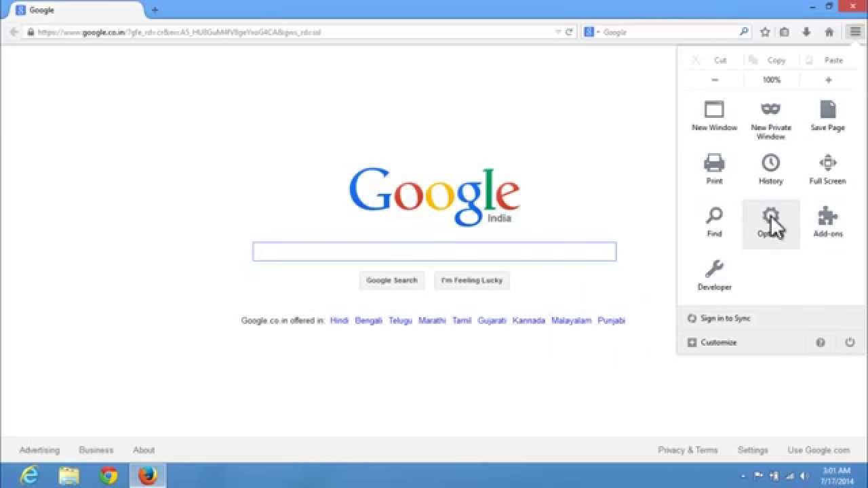Click the Back navigation arrow
This screenshot has width=868, height=488.
click(x=14, y=32)
